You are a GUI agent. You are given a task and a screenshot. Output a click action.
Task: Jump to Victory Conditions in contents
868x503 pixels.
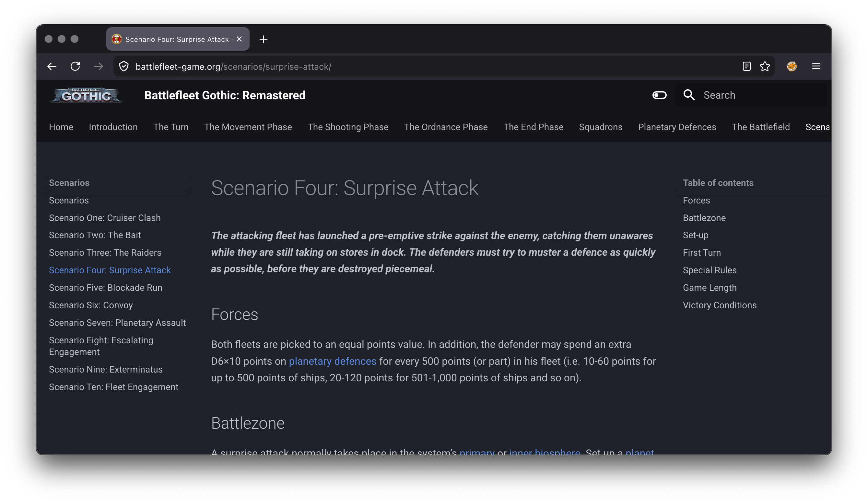(x=720, y=305)
